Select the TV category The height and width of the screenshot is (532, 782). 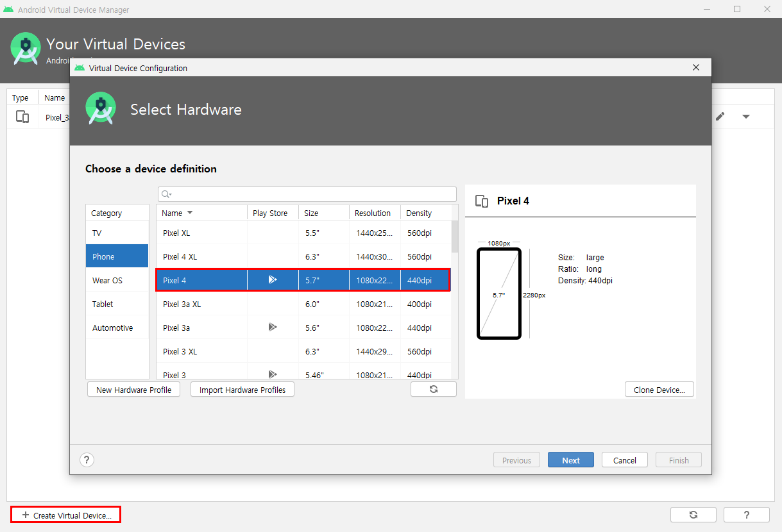point(117,233)
